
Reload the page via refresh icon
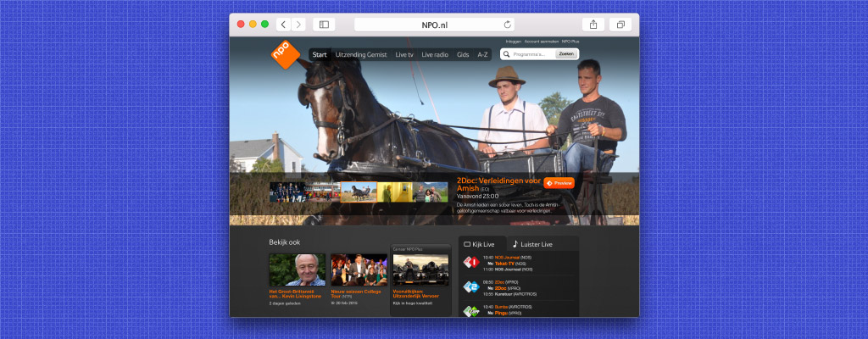(507, 25)
